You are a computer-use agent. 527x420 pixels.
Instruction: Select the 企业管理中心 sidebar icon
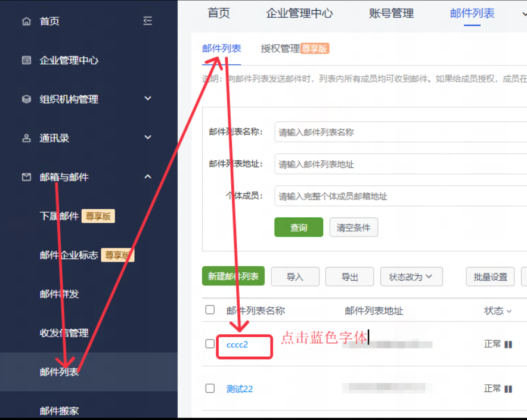coord(26,60)
